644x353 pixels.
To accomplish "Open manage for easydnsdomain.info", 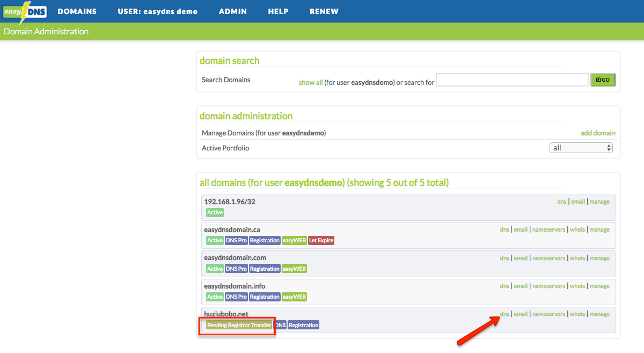I will click(x=599, y=286).
